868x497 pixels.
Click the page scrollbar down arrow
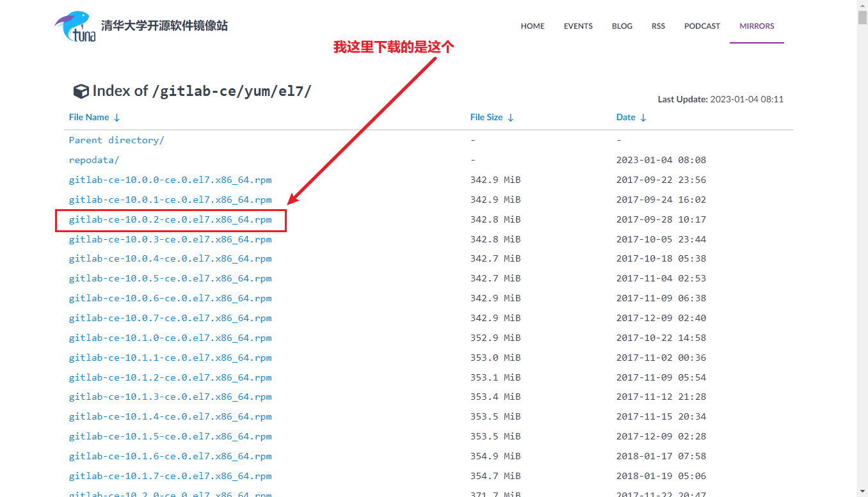862,491
